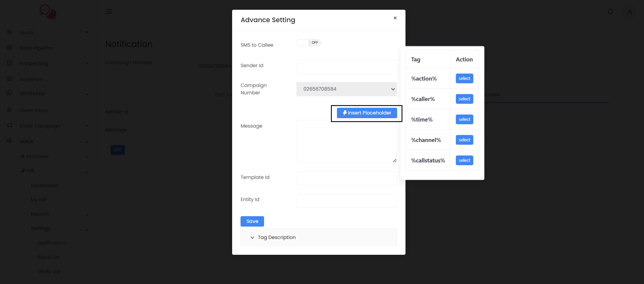The height and width of the screenshot is (284, 644).
Task: Open Black List settings page
Action: [x=49, y=257]
